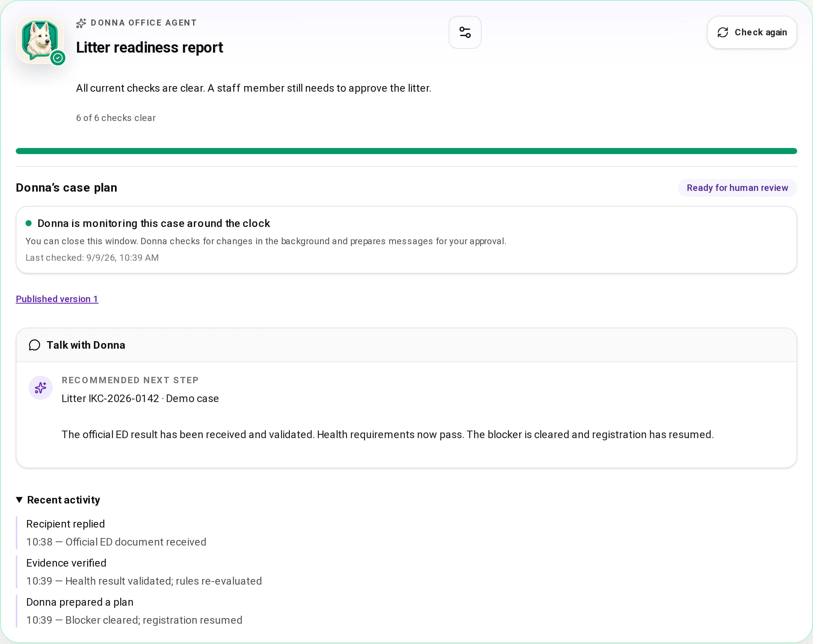Click the 'Talk with Donna' header
The height and width of the screenshot is (644, 813).
[x=86, y=345]
